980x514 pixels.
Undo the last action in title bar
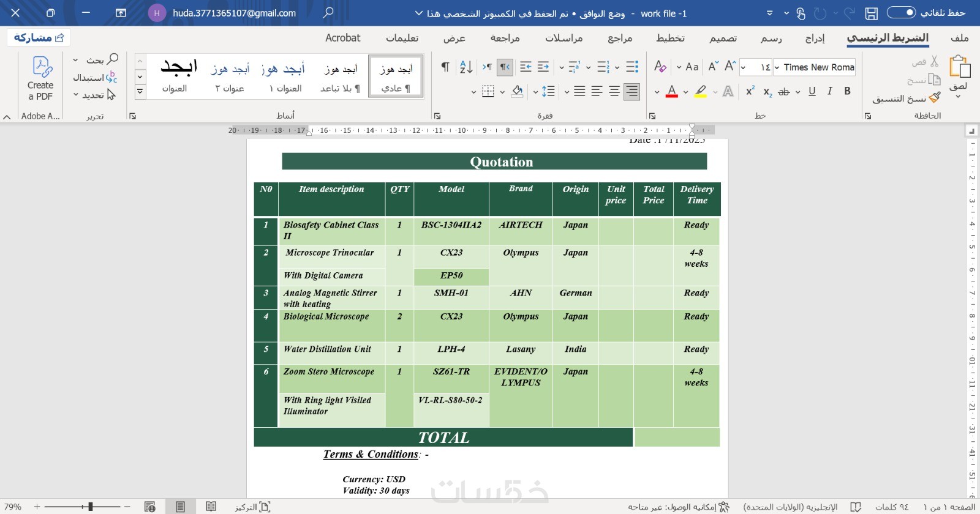849,13
